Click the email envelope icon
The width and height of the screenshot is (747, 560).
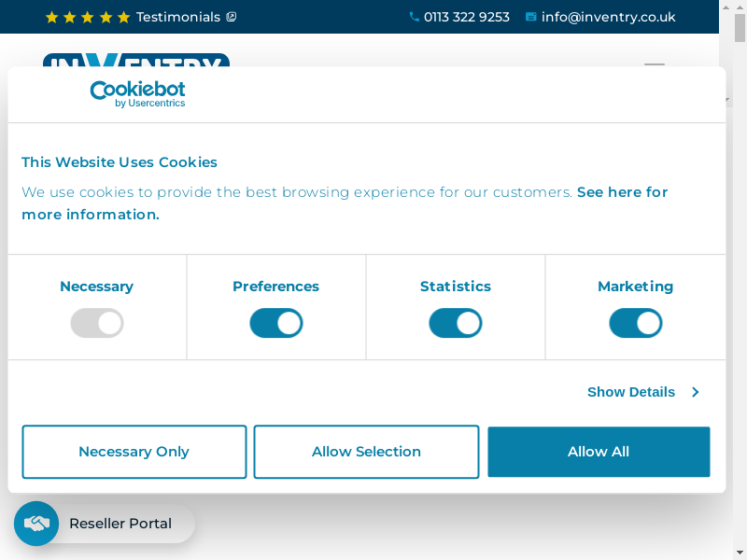pos(530,17)
